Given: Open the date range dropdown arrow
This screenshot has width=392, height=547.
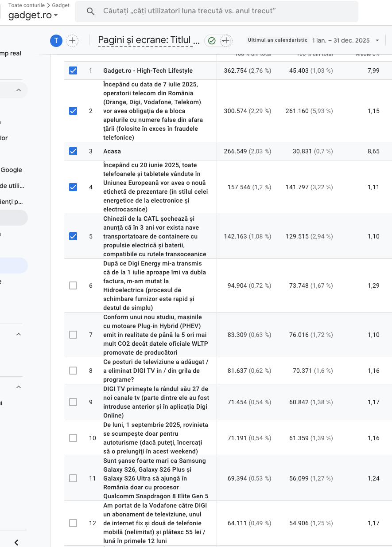Looking at the screenshot, I should coord(377,40).
